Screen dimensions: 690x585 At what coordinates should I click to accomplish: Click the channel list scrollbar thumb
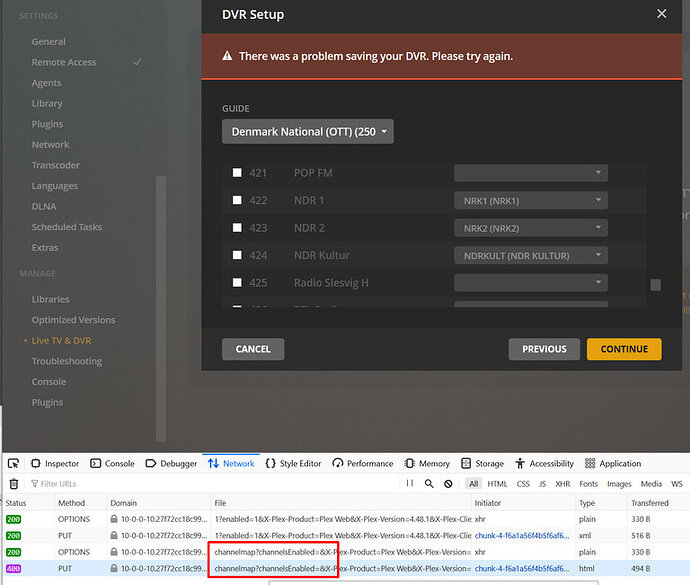[x=656, y=285]
